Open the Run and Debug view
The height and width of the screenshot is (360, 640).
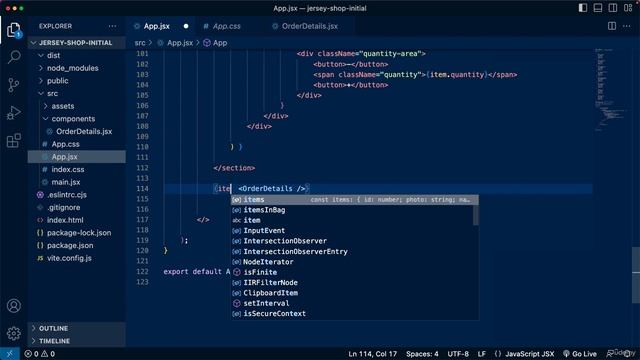click(14, 113)
